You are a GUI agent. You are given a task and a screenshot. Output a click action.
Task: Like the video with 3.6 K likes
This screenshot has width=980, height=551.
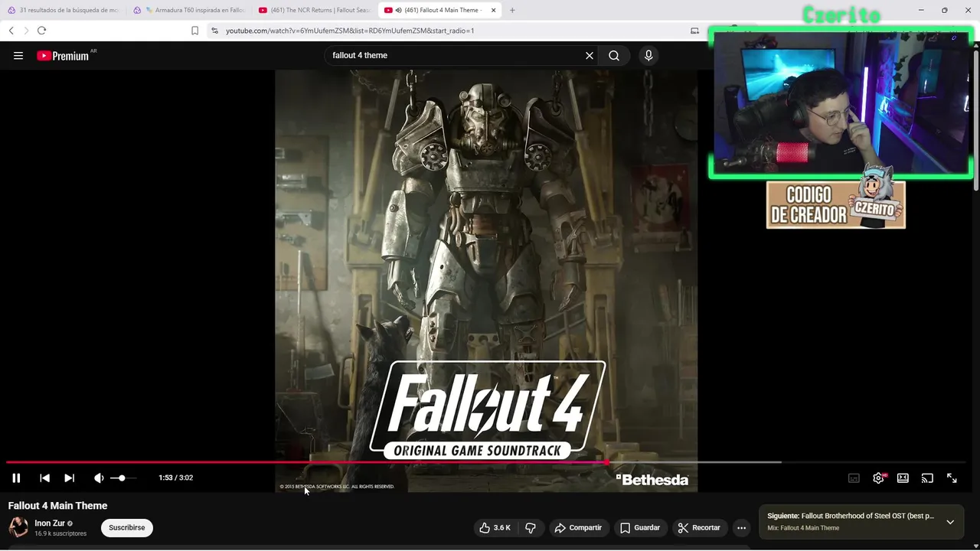(x=495, y=528)
